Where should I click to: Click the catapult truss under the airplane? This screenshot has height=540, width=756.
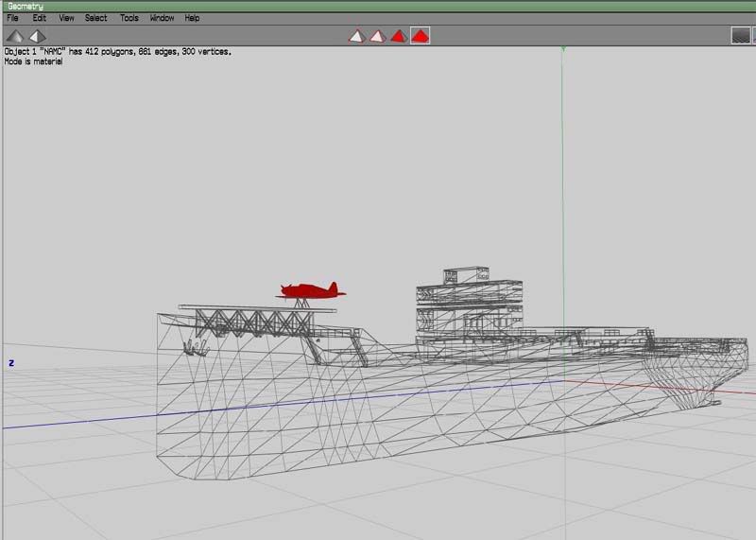tap(254, 322)
